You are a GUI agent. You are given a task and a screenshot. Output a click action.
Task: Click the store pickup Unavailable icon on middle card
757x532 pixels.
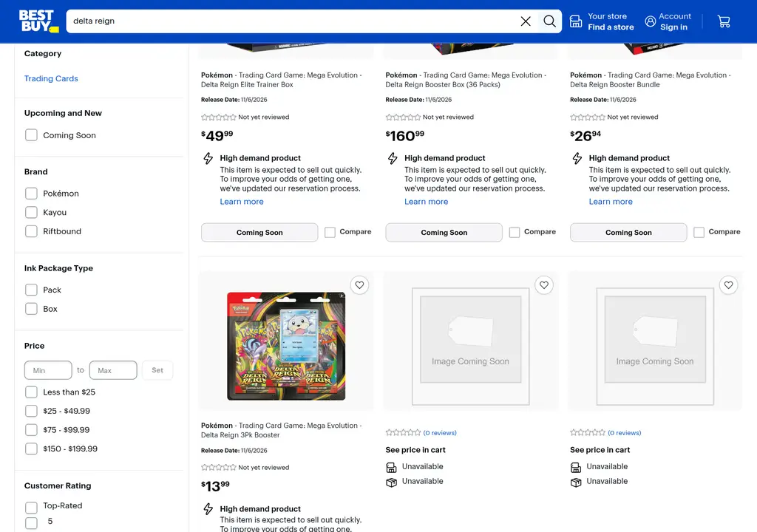coord(391,467)
